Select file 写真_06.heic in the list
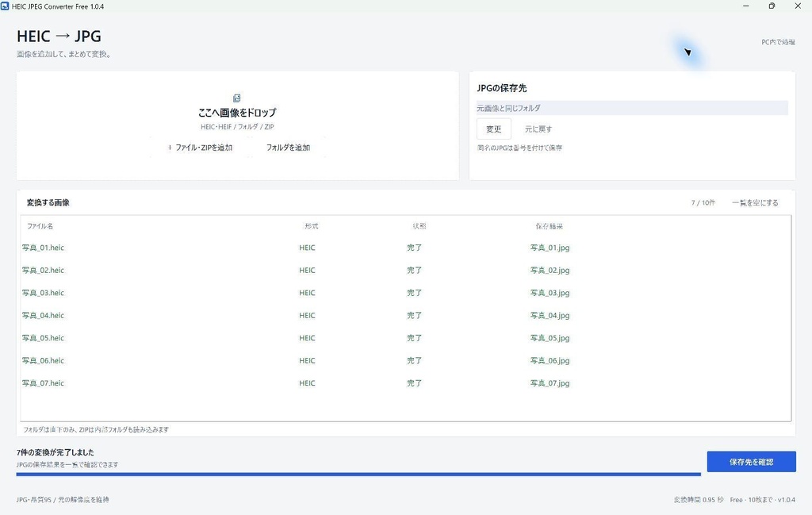This screenshot has width=812, height=515. (43, 360)
